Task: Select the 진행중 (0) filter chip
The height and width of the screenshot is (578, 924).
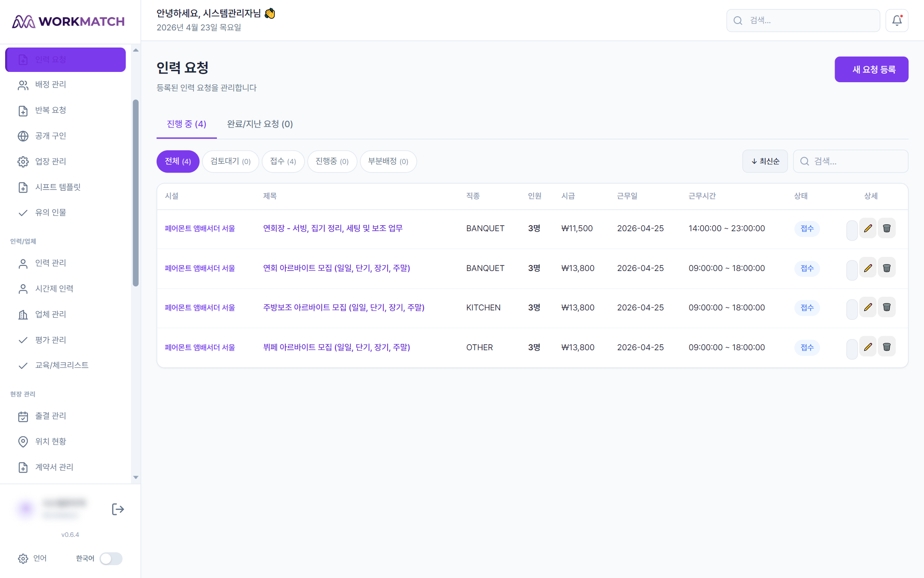Action: tap(332, 161)
